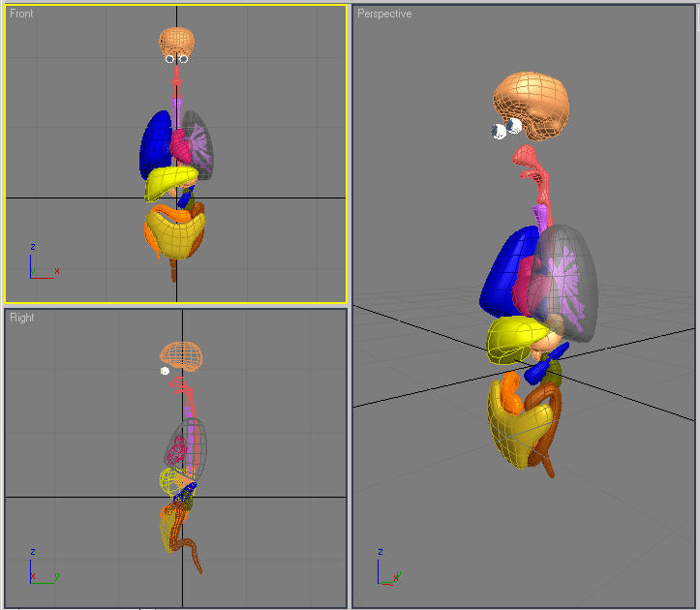Pick the wireframe brain in Right viewport
The image size is (700, 610).
[181, 354]
